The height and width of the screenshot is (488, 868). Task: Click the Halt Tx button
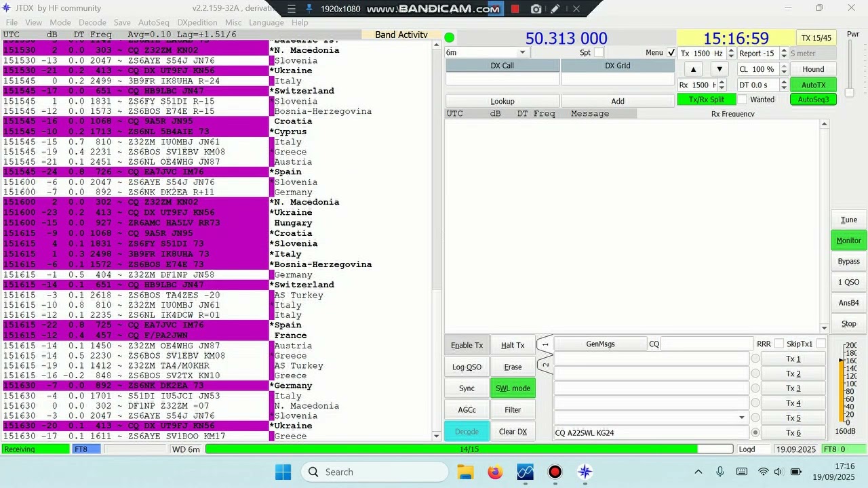(513, 345)
